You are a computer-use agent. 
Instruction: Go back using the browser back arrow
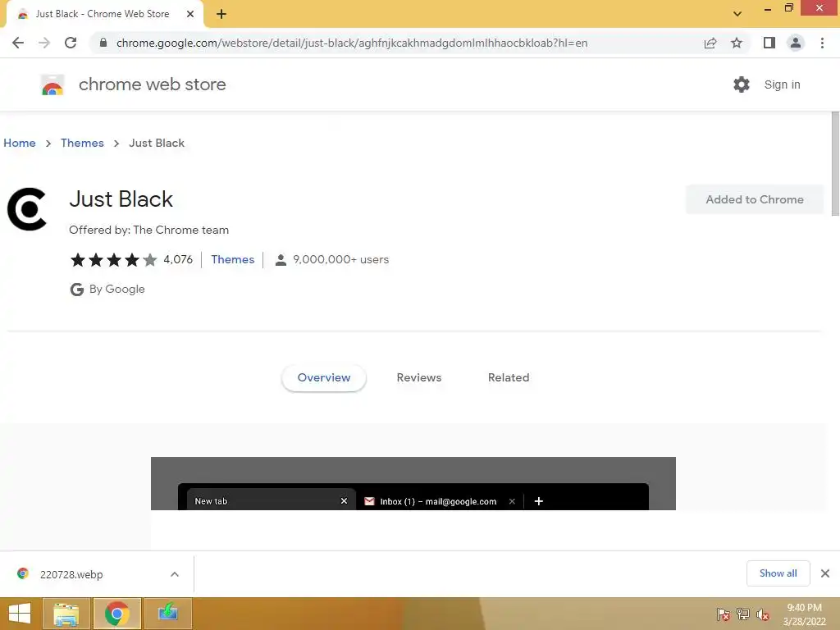(18, 43)
